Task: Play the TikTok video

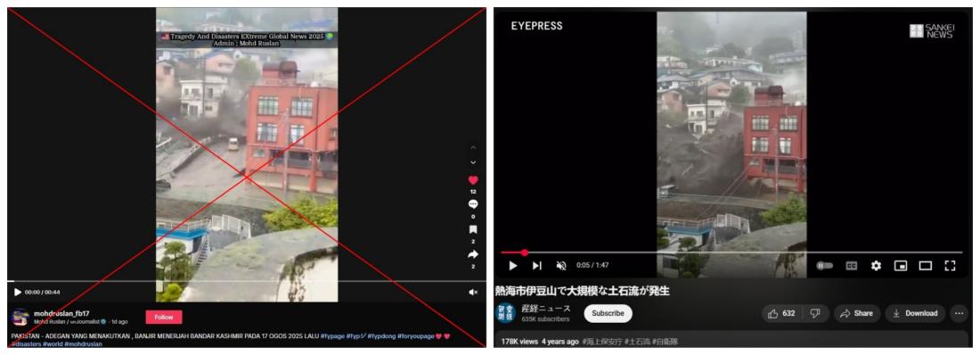Action: 18,292
